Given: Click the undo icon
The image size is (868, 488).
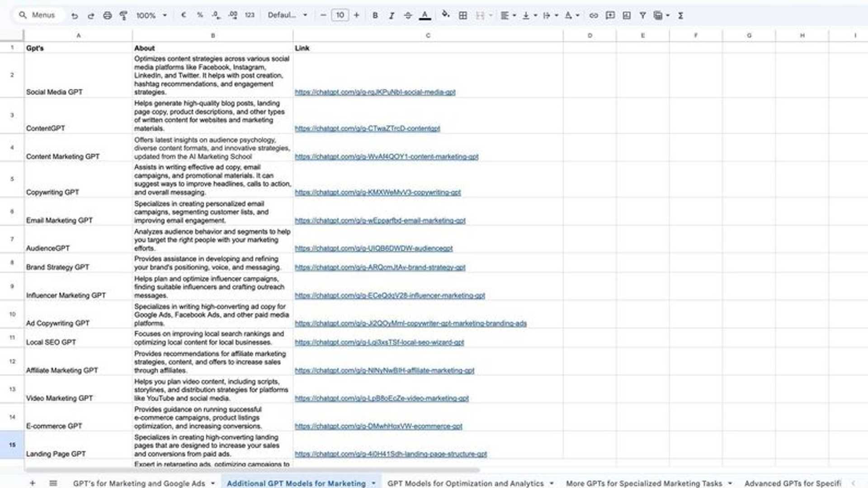Looking at the screenshot, I should [x=75, y=15].
